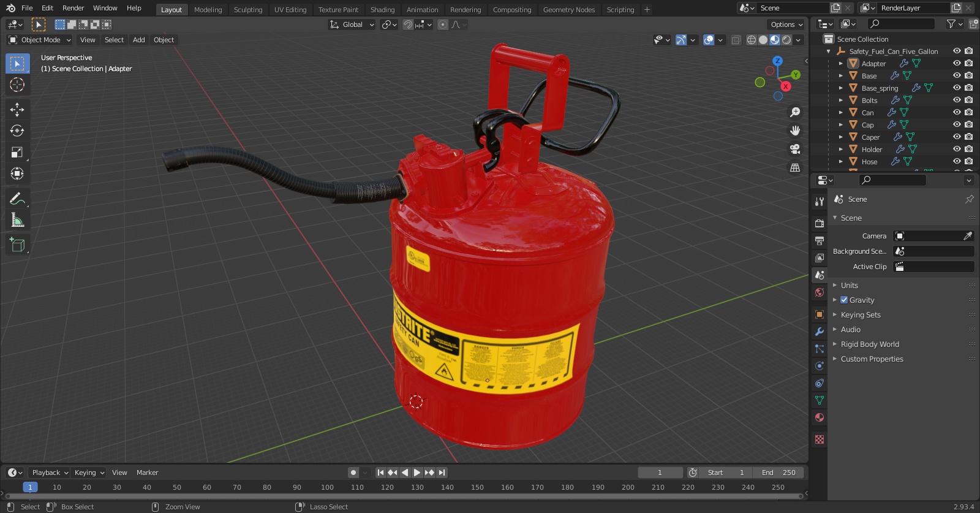Expand the Keying Sets panel
The height and width of the screenshot is (513, 980).
point(861,314)
